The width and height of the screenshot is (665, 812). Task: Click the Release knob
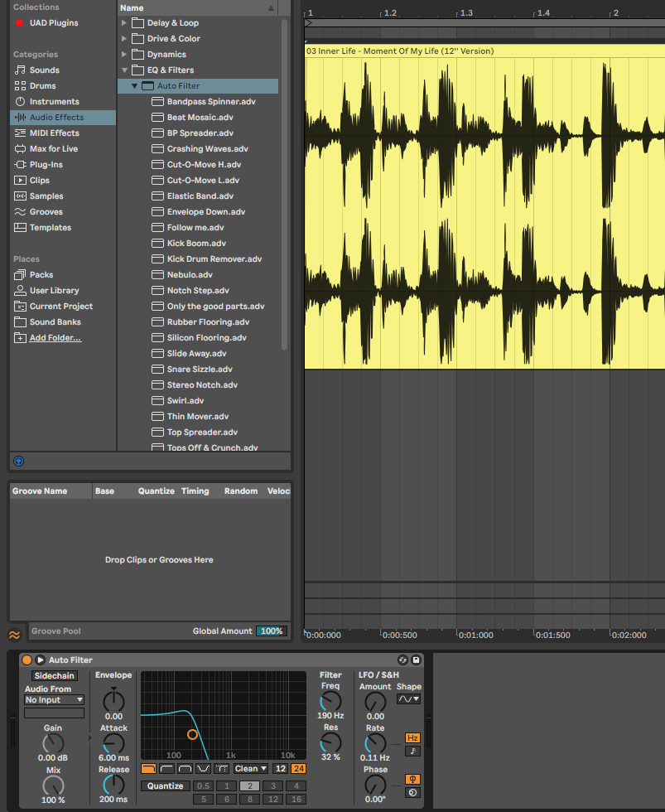click(x=113, y=785)
